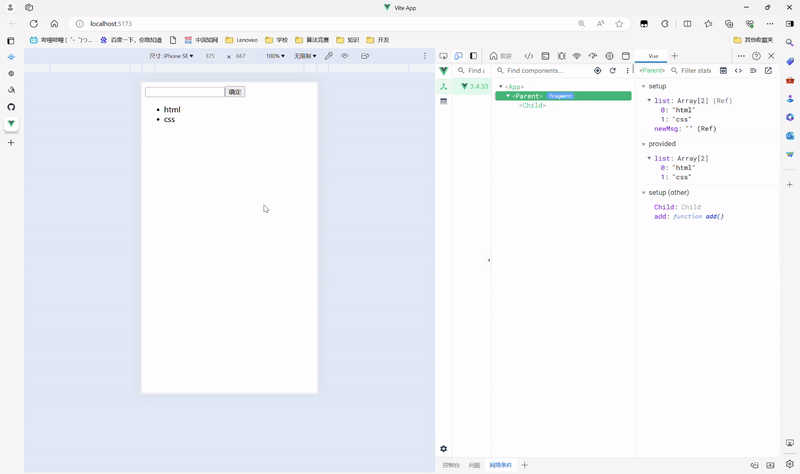Toggle the vision emulation eye icon
The width and height of the screenshot is (800, 474).
click(x=345, y=56)
